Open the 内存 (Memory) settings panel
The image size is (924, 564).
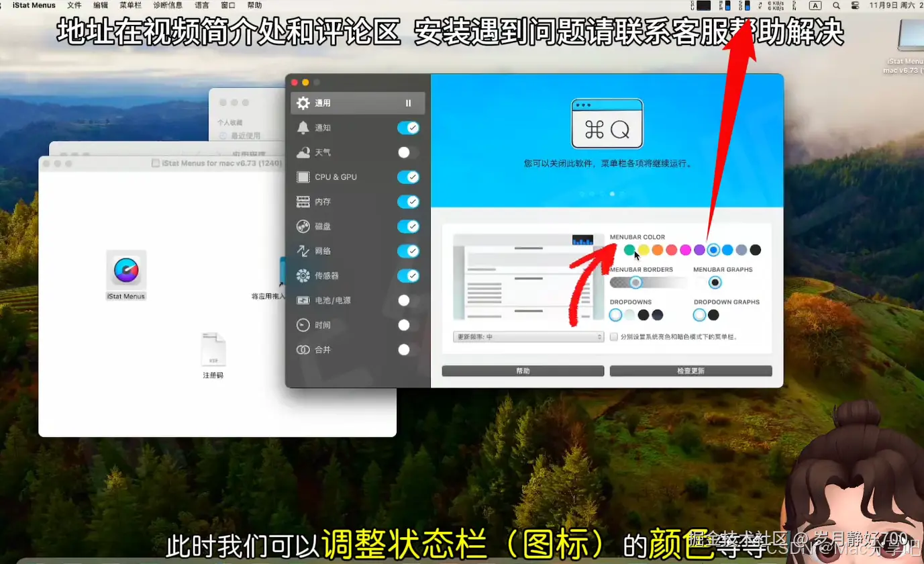click(x=303, y=201)
